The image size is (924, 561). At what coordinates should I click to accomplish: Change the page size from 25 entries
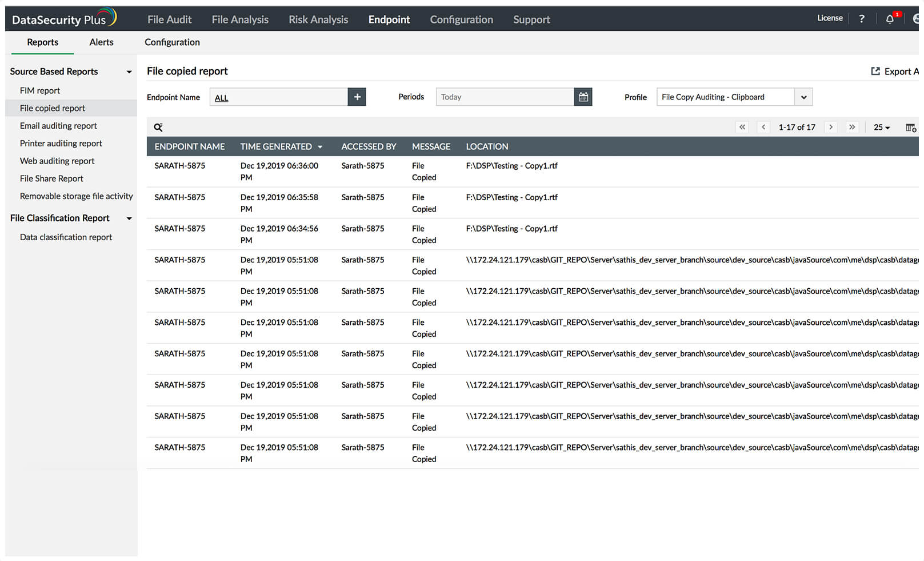point(881,127)
